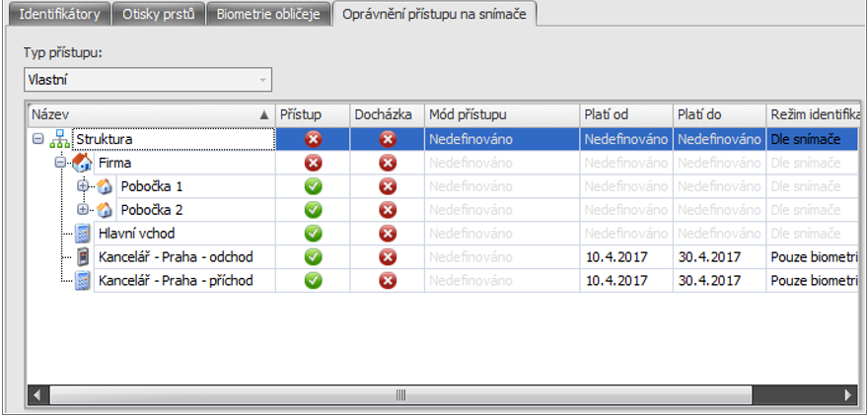The width and height of the screenshot is (868, 417).
Task: Click the Platí do column header
Action: [719, 115]
